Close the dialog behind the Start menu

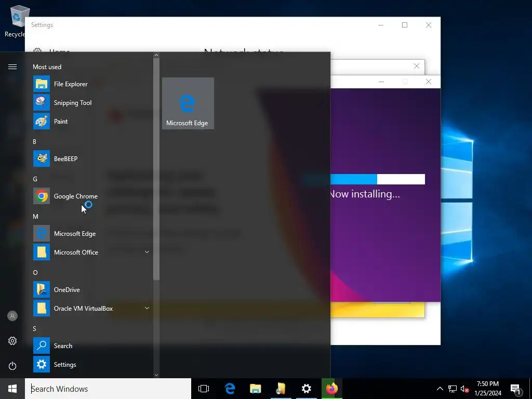pos(416,66)
